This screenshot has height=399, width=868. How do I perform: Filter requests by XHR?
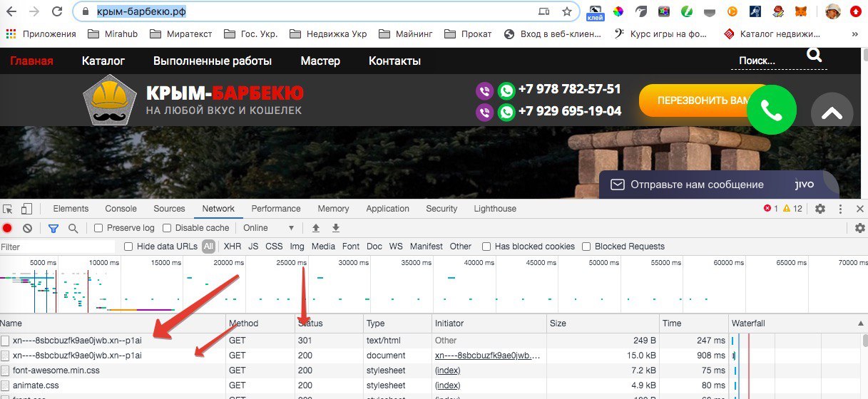(233, 247)
